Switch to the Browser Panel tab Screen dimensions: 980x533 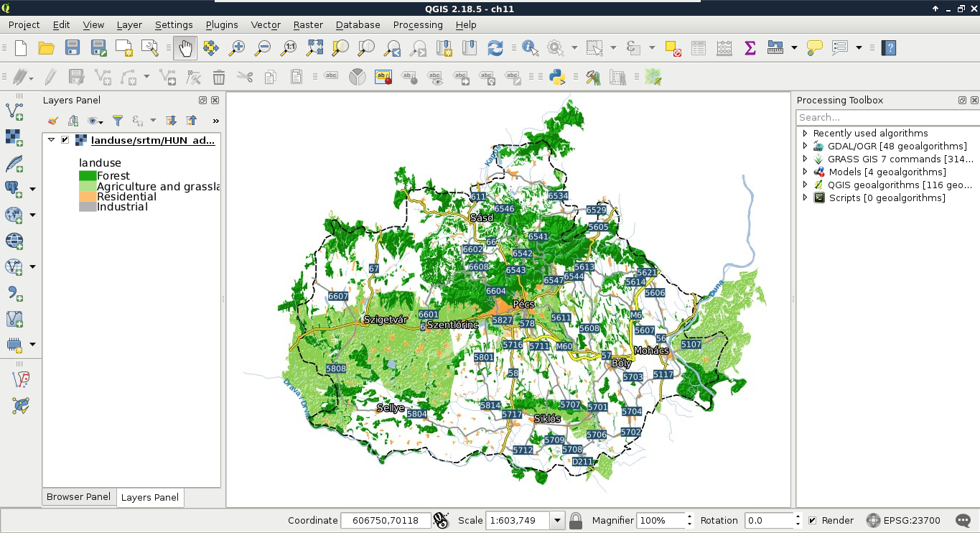pos(78,497)
